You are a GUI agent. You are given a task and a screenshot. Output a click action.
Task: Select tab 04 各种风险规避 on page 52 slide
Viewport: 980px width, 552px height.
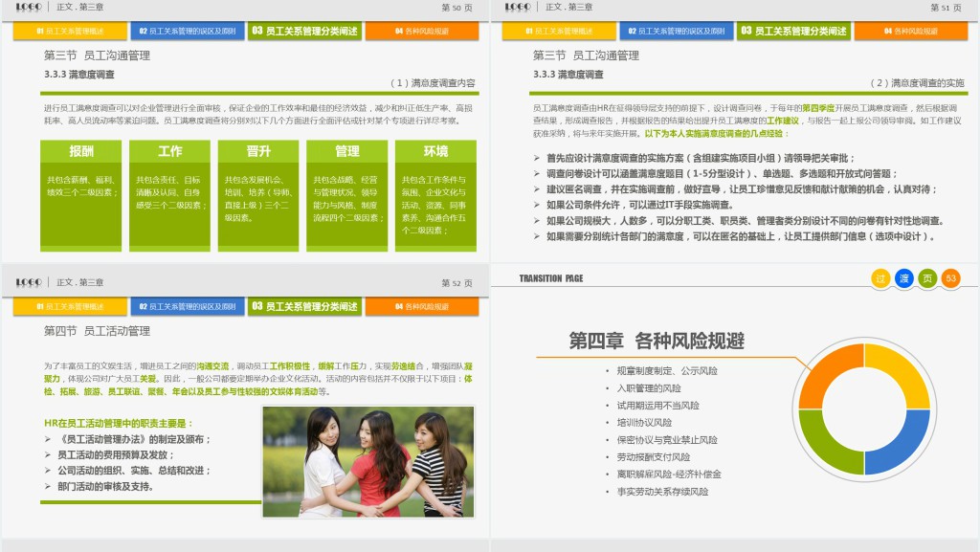point(422,306)
